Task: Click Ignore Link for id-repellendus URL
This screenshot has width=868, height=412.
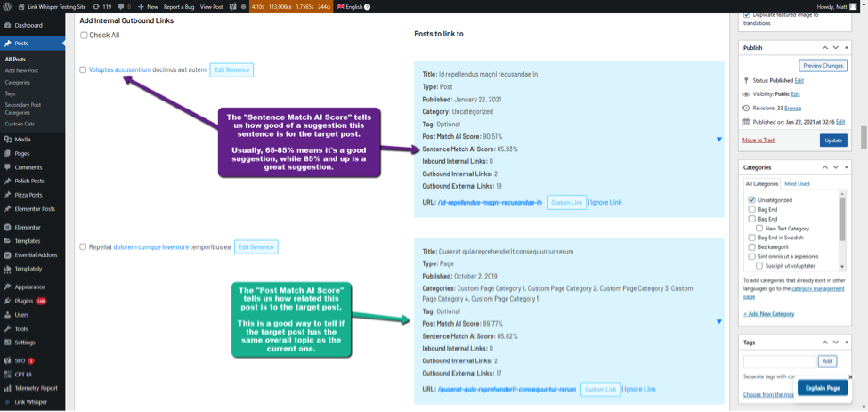Action: [x=605, y=202]
